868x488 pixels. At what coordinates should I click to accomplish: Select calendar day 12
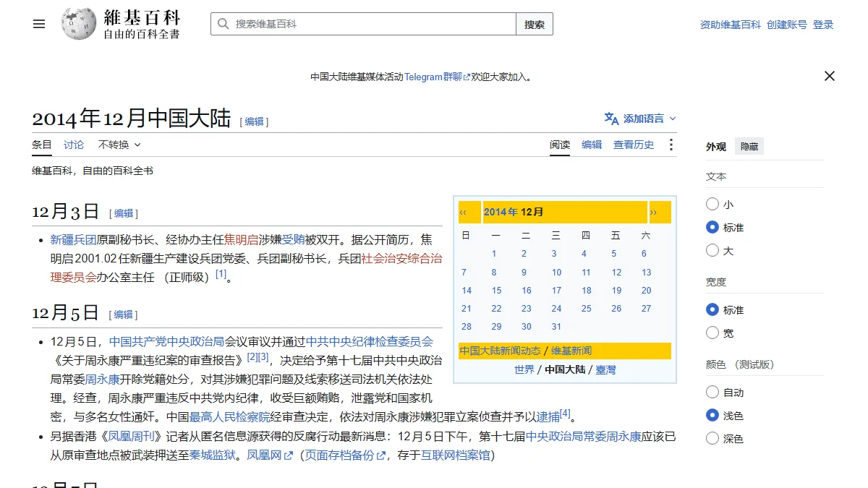[616, 272]
